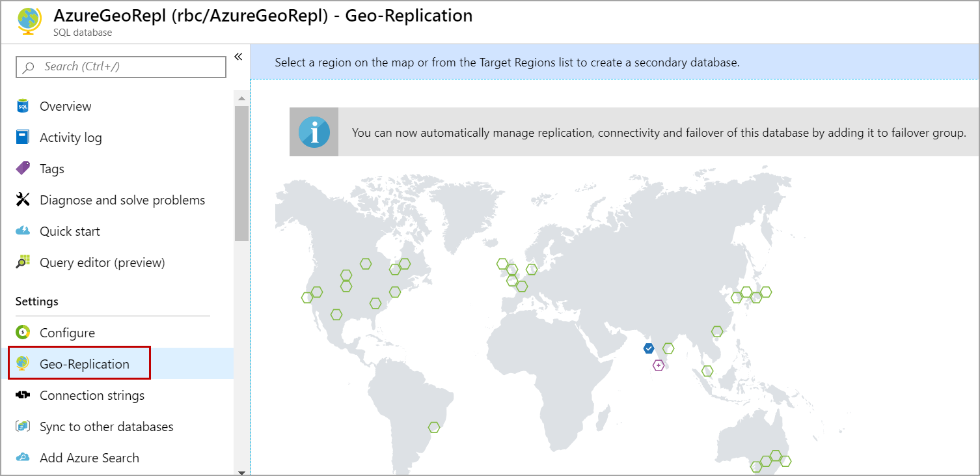
Task: Select the blue checked primary region hexagon
Action: click(x=649, y=348)
